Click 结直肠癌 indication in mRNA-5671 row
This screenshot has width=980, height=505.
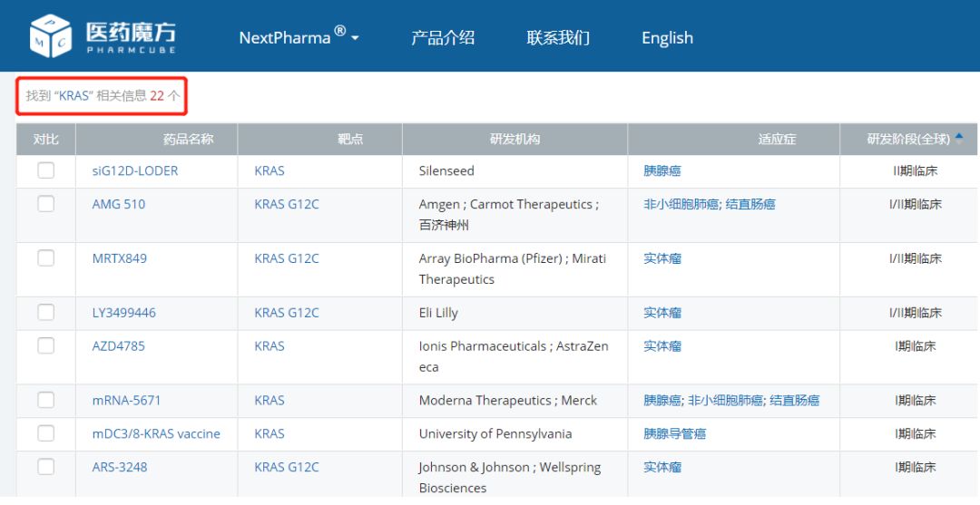click(794, 401)
